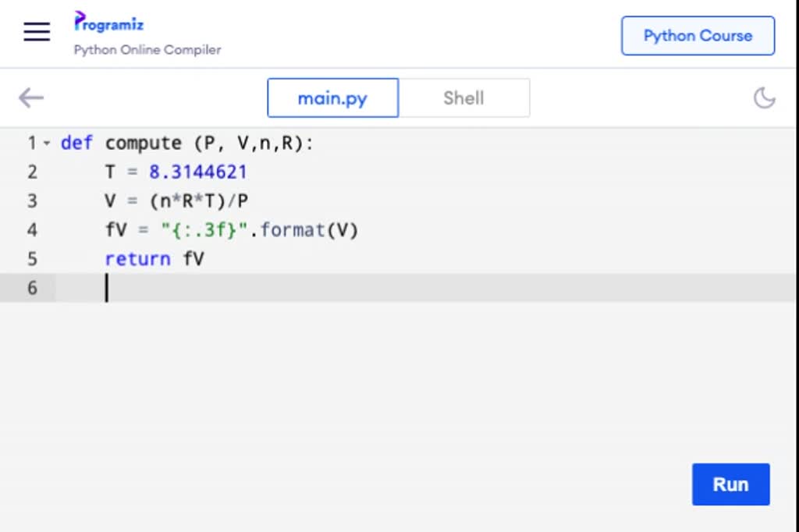Viewport: 799px width, 532px height.
Task: Select the Python Online Compiler header text
Action: tap(147, 49)
